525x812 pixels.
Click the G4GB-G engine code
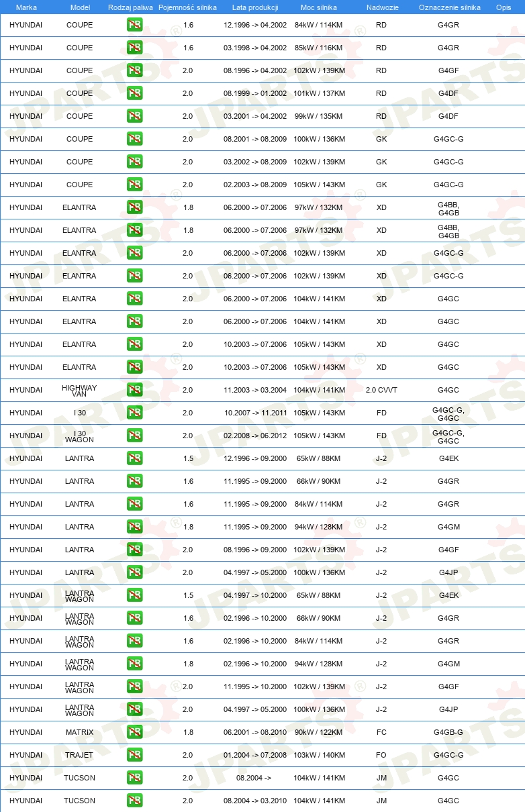(x=448, y=732)
